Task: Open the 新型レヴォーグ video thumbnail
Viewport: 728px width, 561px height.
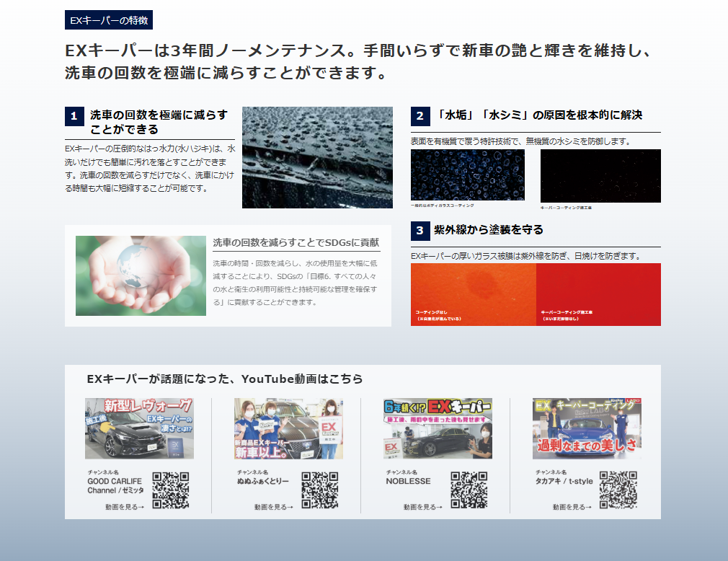Action: point(139,428)
